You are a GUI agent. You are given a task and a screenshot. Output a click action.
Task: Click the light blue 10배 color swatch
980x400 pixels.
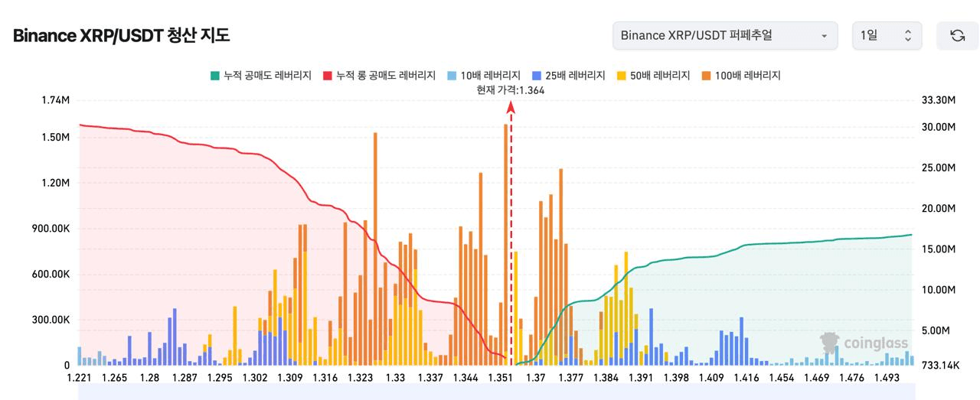(x=452, y=76)
